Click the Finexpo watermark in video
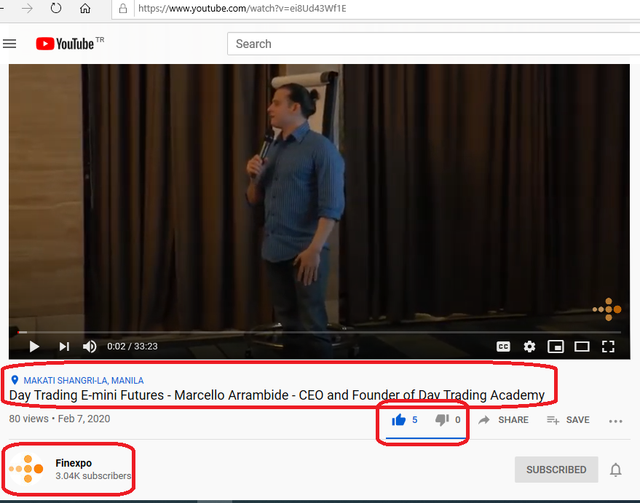 pyautogui.click(x=607, y=309)
